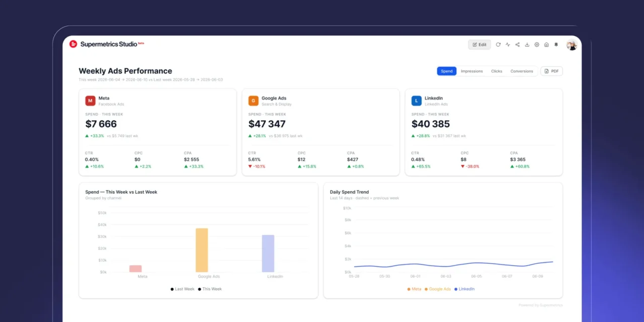Toggle the Meta series in trend legend
The height and width of the screenshot is (322, 644).
pos(414,289)
